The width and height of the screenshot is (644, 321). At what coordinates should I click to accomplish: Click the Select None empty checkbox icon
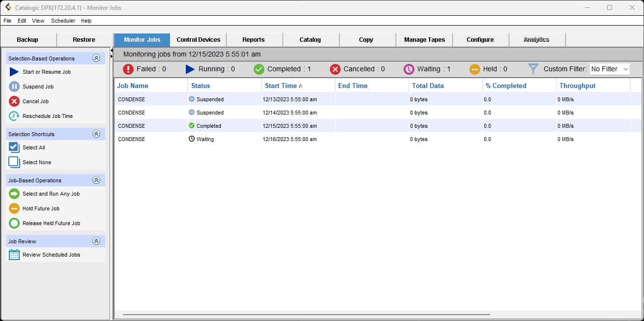tap(14, 162)
